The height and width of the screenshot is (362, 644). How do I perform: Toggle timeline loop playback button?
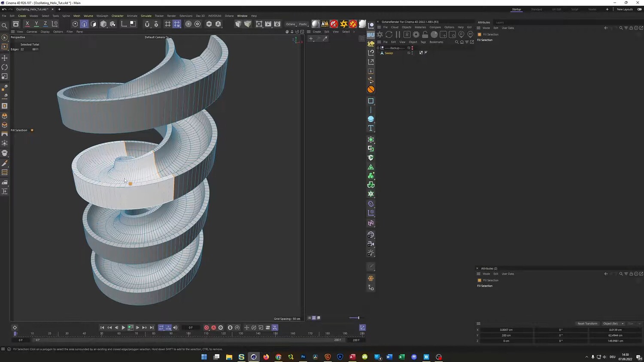tap(161, 328)
